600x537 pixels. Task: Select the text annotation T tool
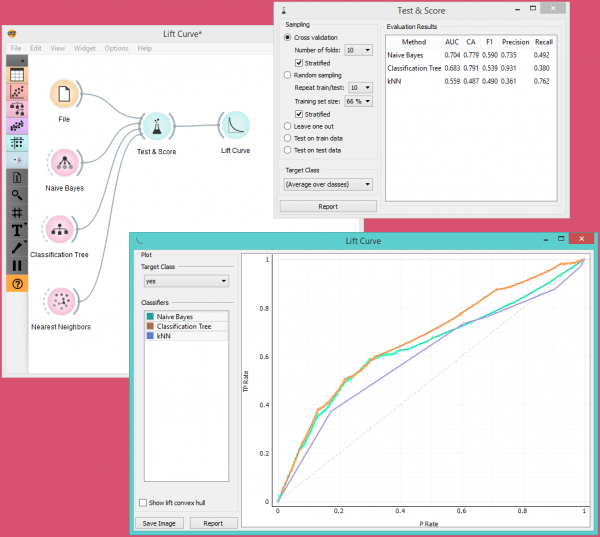[x=17, y=230]
